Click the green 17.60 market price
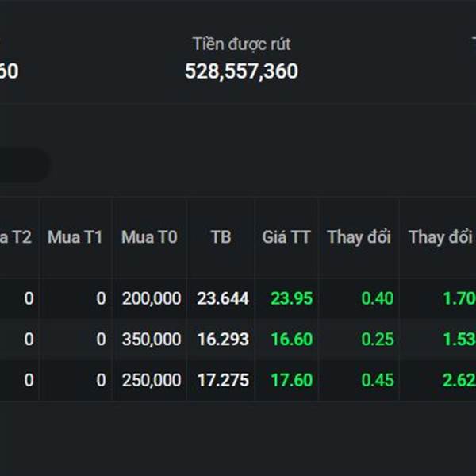Image resolution: width=476 pixels, height=476 pixels. (x=291, y=381)
